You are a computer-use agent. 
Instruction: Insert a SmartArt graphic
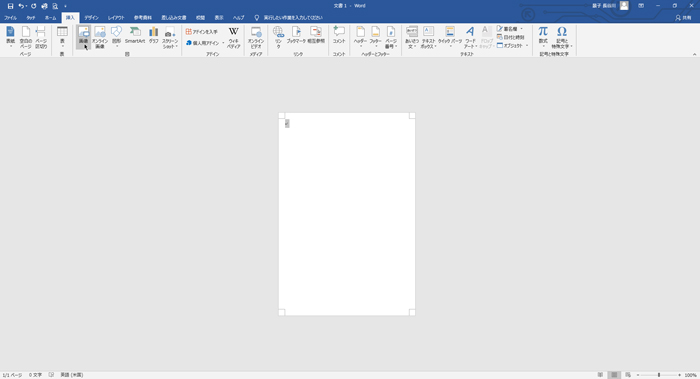tap(135, 35)
